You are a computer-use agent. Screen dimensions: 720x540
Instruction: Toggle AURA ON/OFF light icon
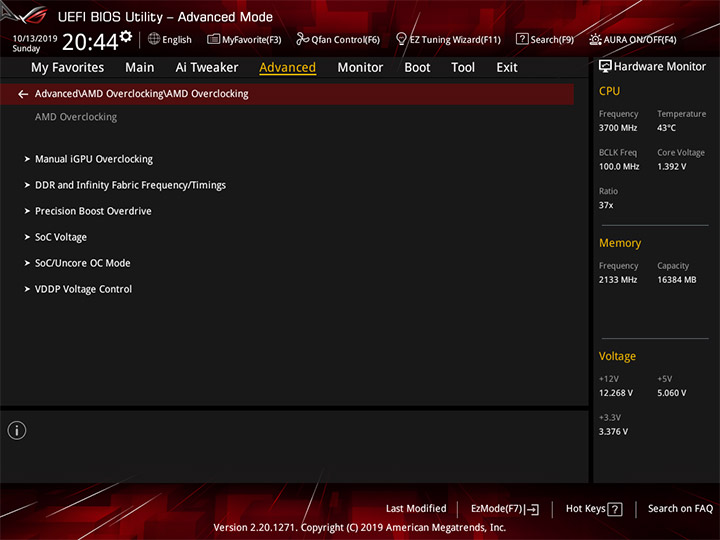coord(595,39)
